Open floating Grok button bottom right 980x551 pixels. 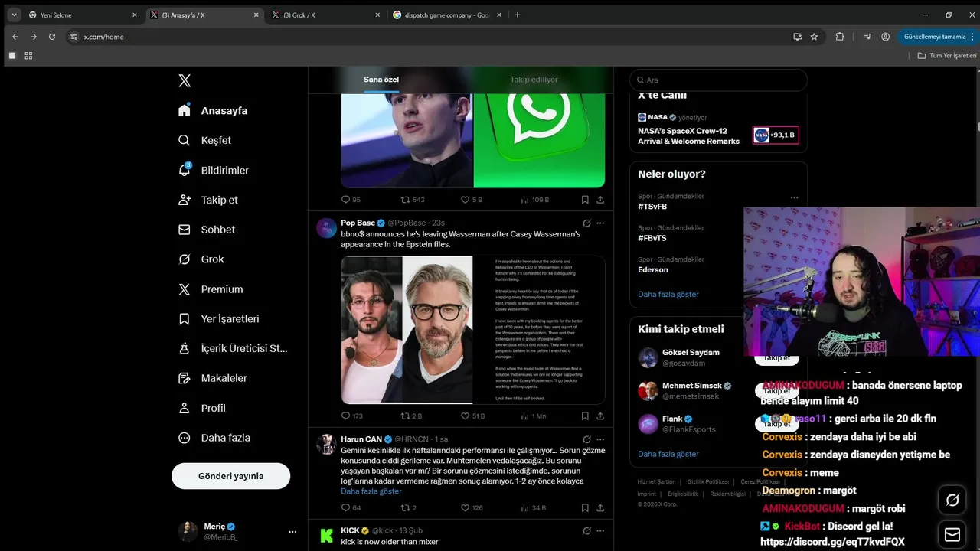[x=952, y=500]
